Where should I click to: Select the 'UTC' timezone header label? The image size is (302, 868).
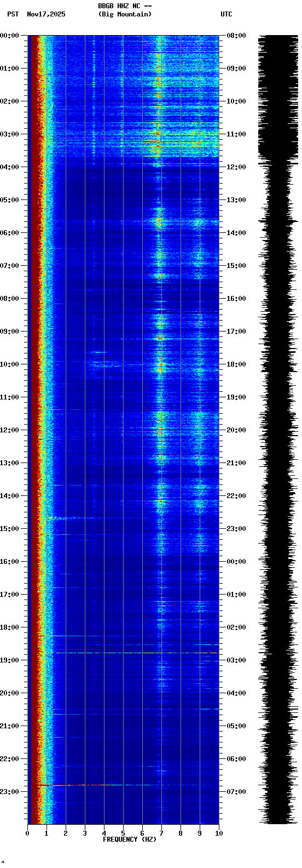(226, 14)
